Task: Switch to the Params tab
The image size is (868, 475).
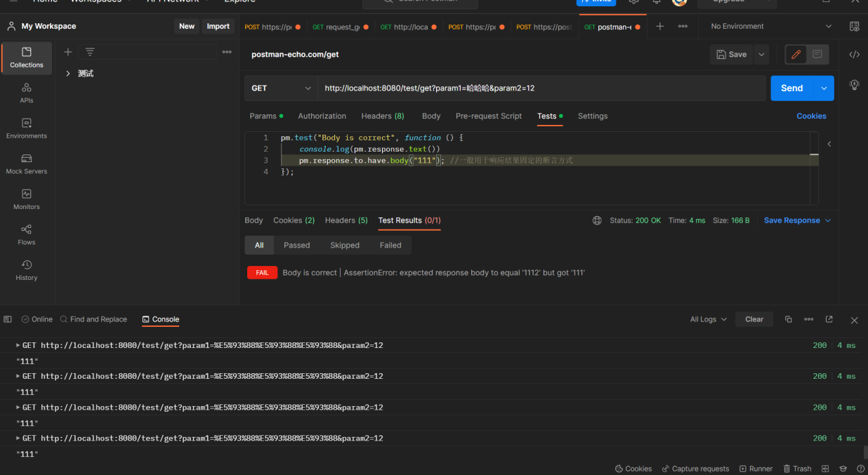Action: (x=266, y=116)
